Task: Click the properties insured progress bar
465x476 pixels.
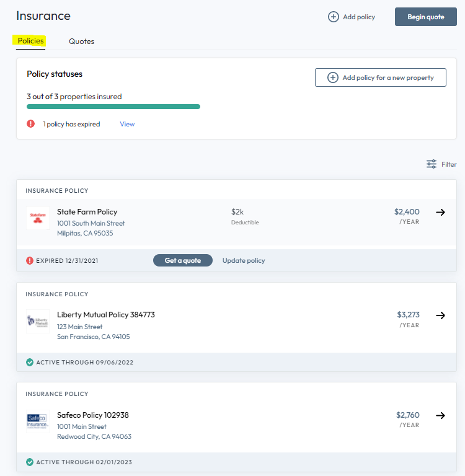Action: [113, 107]
